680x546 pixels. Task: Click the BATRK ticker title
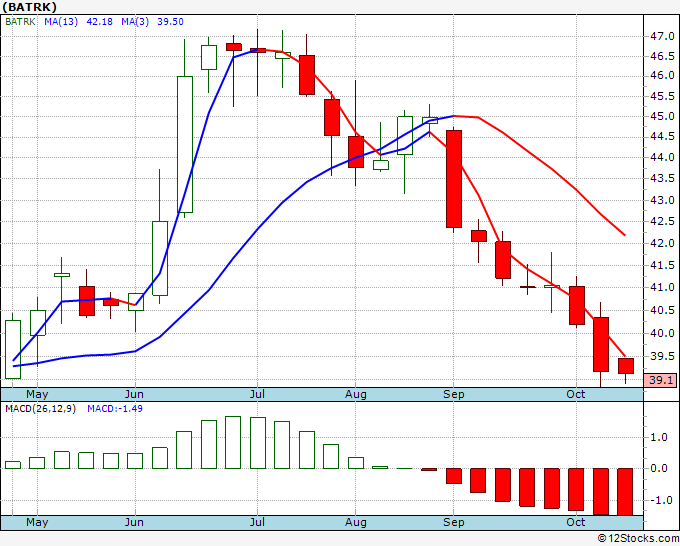pos(29,7)
